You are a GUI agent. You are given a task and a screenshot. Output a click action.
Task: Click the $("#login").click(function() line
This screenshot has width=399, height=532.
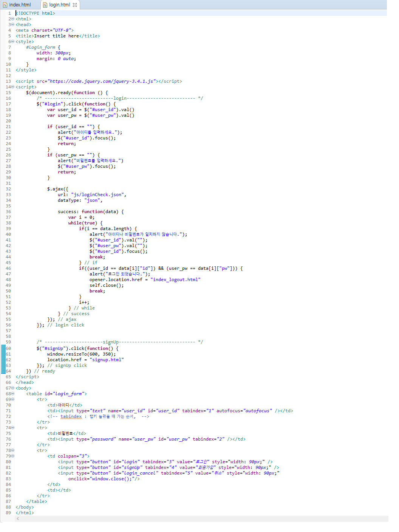tap(76, 104)
